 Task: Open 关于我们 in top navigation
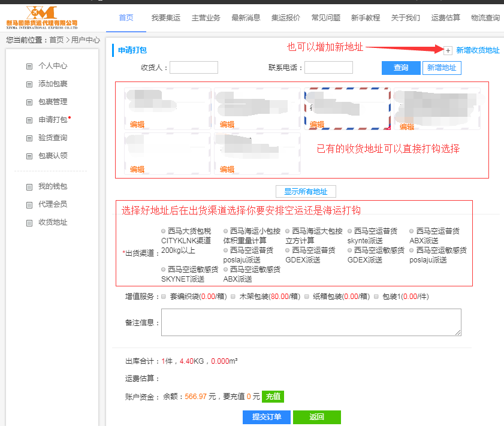pyautogui.click(x=405, y=17)
